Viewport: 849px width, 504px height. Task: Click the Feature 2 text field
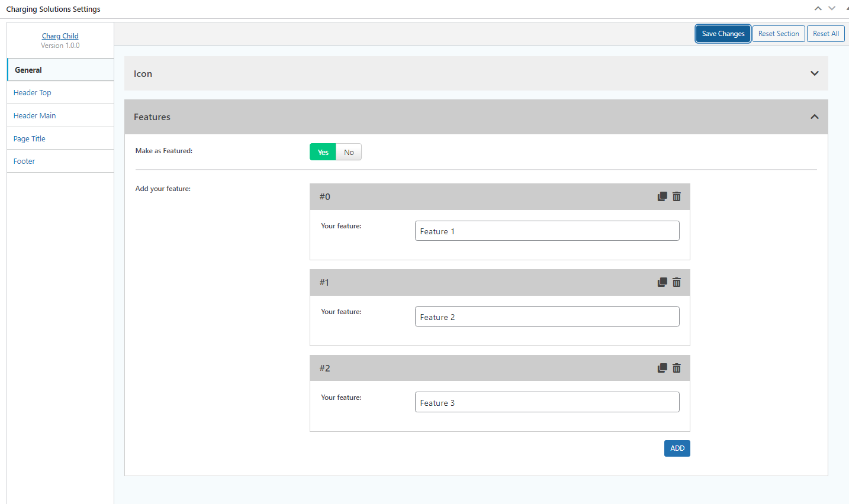pyautogui.click(x=546, y=317)
